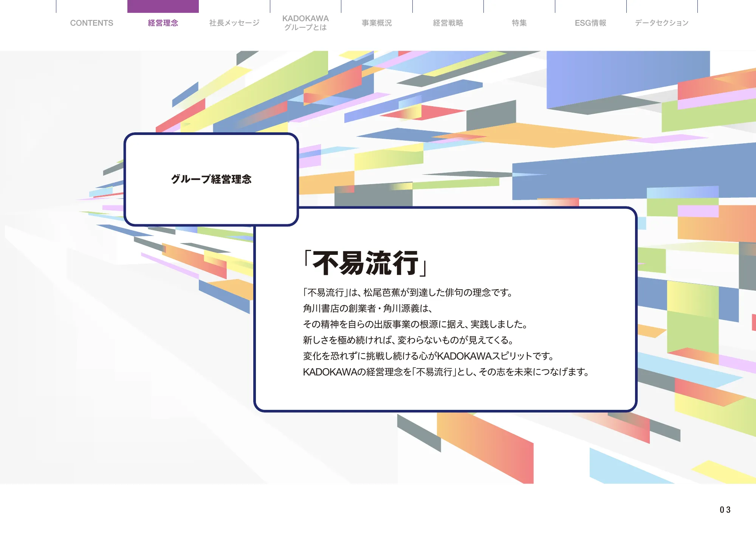Click the line mentioning 松尾芭蕉

point(408,292)
